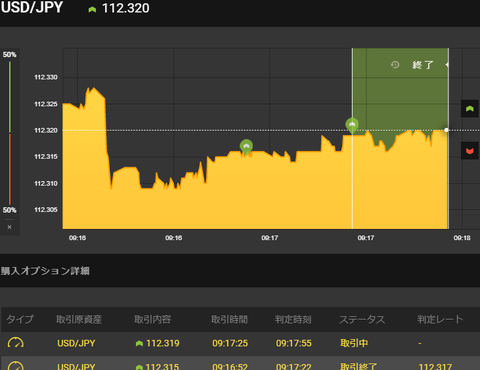The height and width of the screenshot is (370, 480).
Task: Click the clock icon beside 終了
Action: point(395,65)
